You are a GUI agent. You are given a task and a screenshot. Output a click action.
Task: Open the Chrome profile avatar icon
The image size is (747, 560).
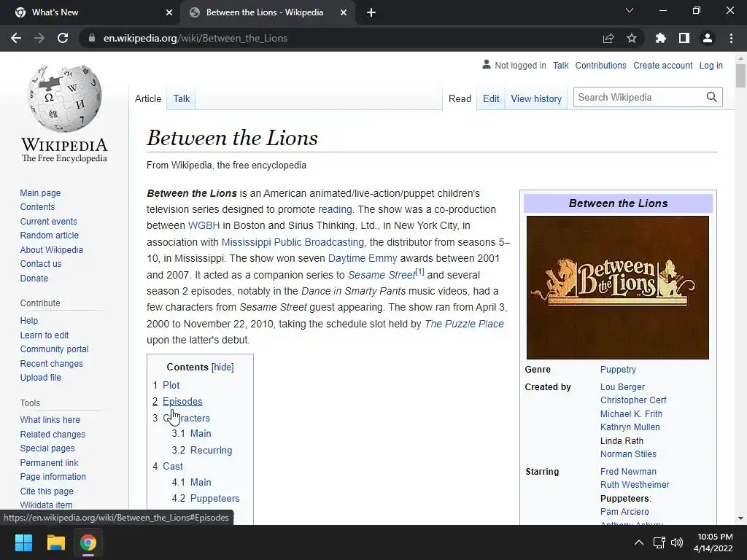pyautogui.click(x=708, y=38)
